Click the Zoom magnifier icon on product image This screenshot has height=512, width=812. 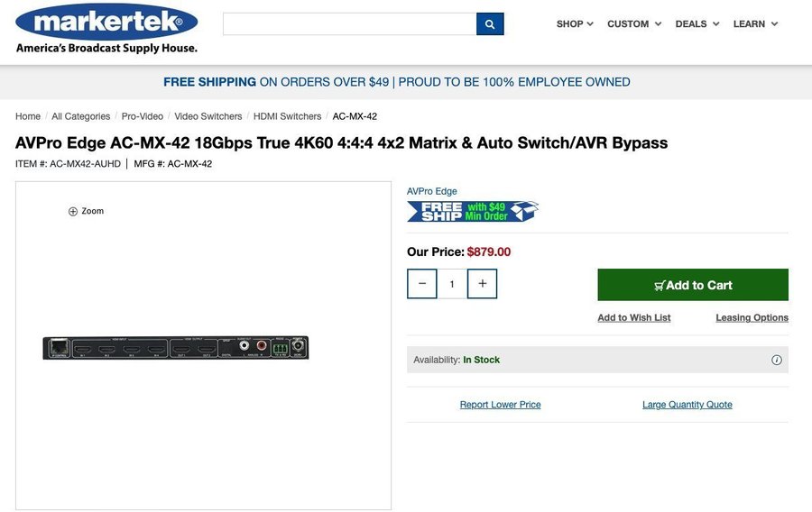tap(73, 211)
